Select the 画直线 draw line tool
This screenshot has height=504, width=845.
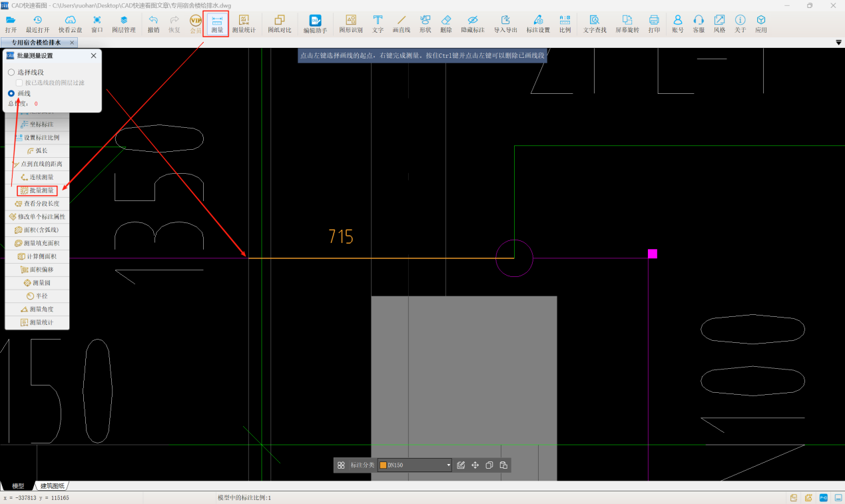tap(401, 24)
